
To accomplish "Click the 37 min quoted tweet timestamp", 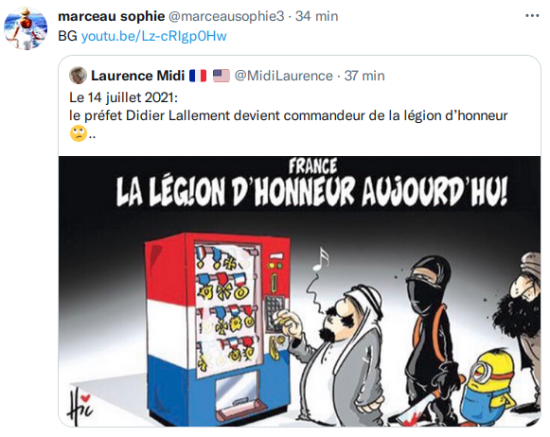I will click(364, 75).
